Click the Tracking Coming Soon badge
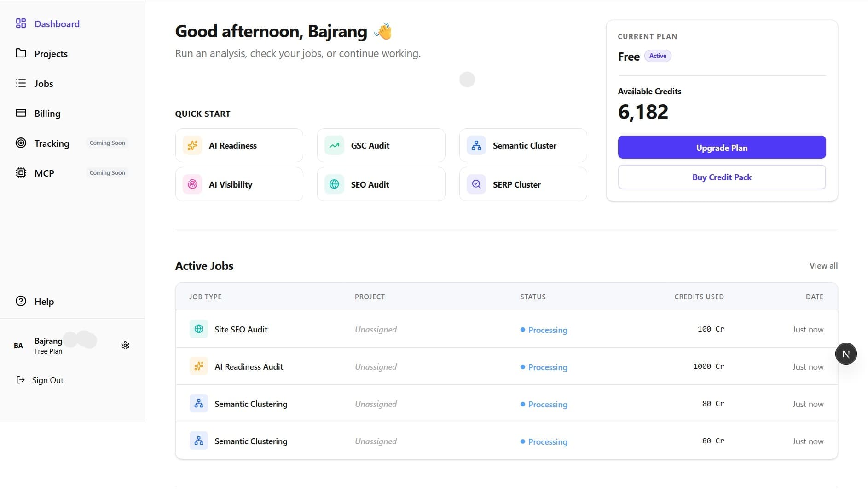The height and width of the screenshot is (492, 868). [107, 143]
